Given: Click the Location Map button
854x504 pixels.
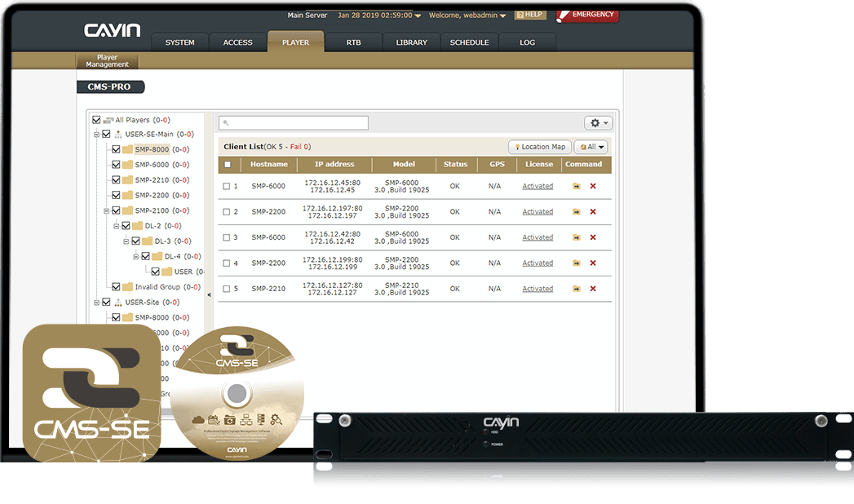Looking at the screenshot, I should point(539,147).
